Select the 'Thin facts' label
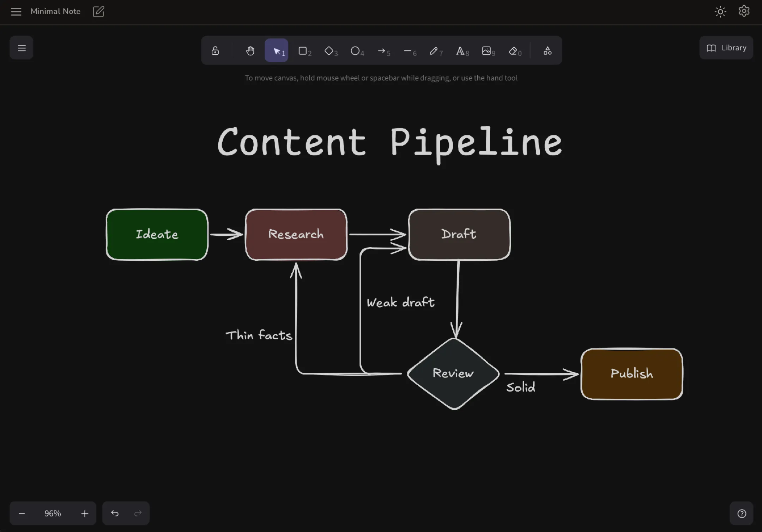762x532 pixels. 259,335
